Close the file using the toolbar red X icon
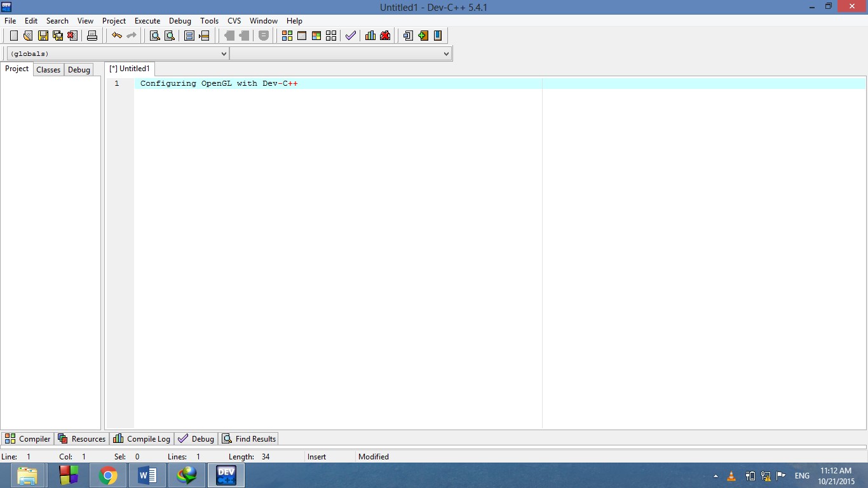 point(72,36)
